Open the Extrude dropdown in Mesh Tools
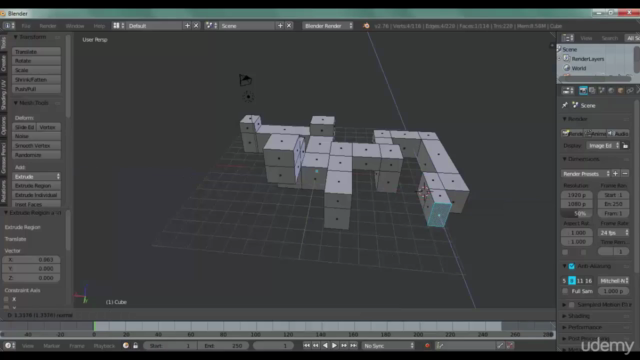Viewport: 640px width, 360px height. point(36,177)
